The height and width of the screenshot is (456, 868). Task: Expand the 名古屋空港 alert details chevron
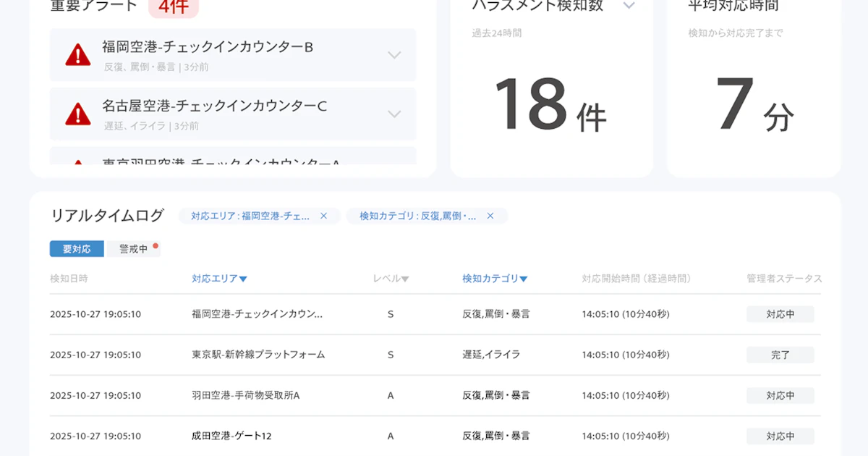(x=394, y=114)
